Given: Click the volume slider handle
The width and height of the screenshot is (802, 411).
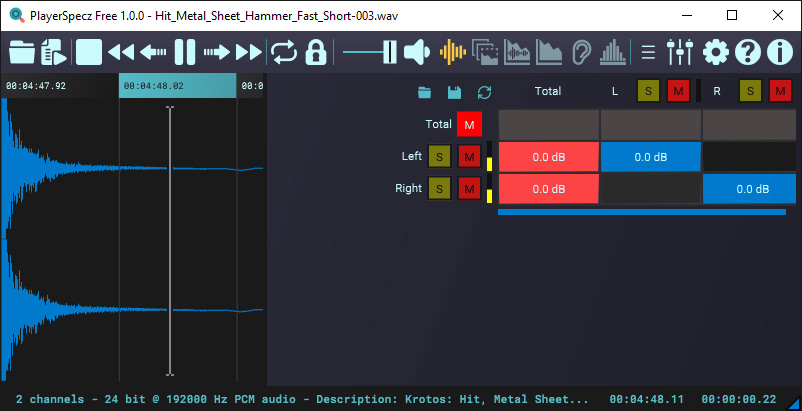Looking at the screenshot, I should [x=389, y=52].
